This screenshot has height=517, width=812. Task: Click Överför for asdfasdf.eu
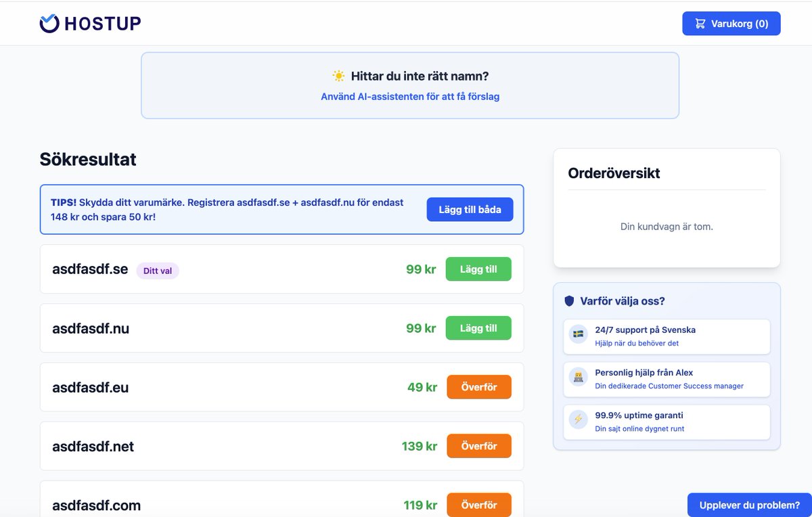[479, 387]
